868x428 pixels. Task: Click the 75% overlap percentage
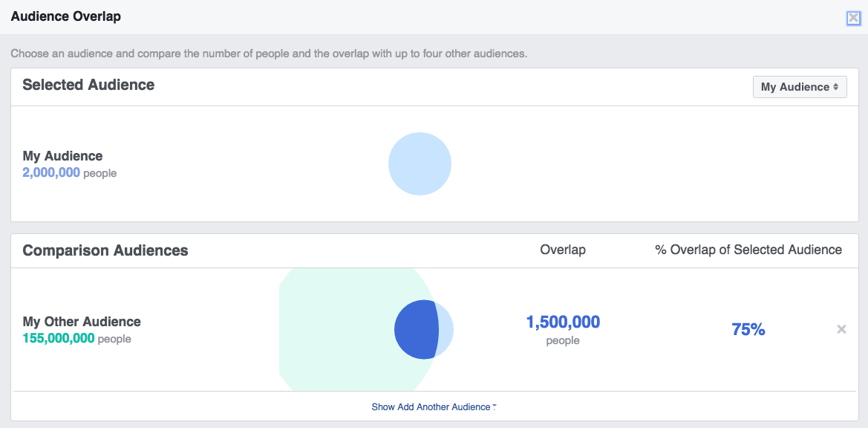(x=749, y=329)
